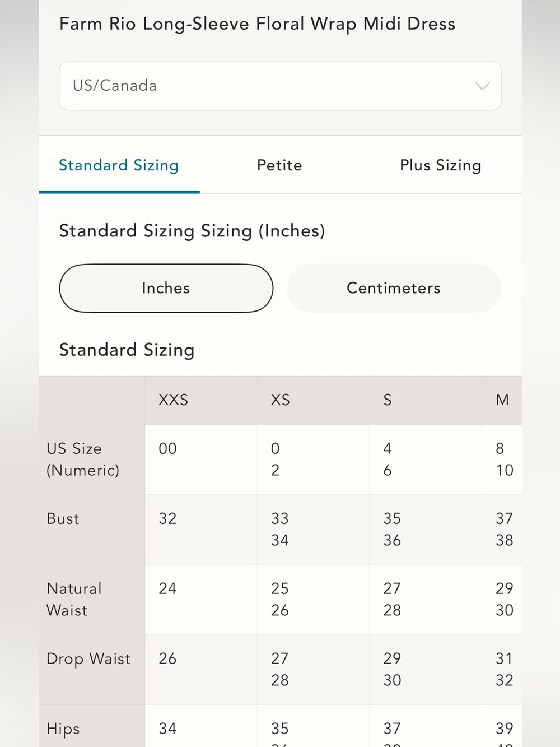Click the Farm Rio dress title
This screenshot has height=747, width=560.
(258, 24)
